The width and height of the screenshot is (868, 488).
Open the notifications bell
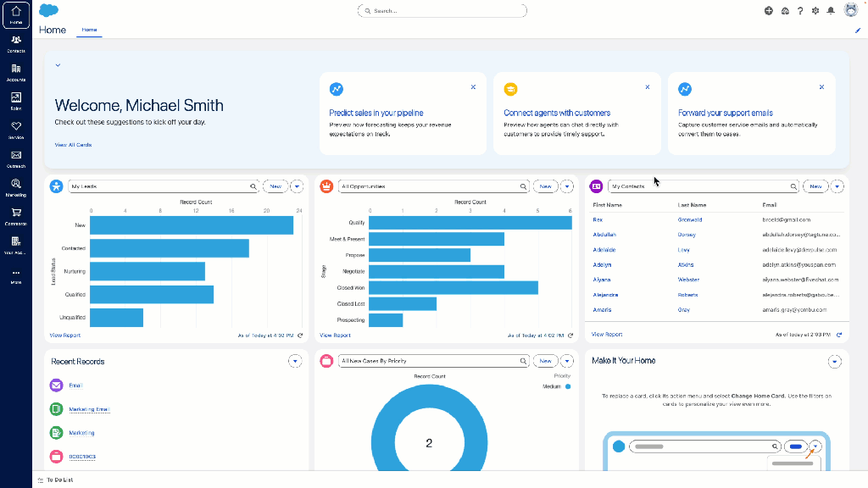(831, 11)
